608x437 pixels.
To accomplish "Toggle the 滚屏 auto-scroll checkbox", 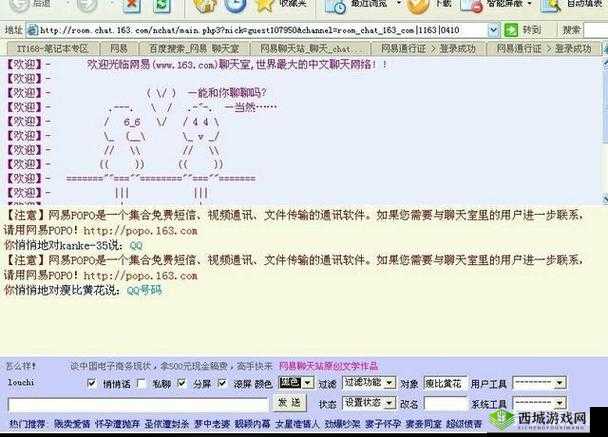I will [222, 383].
